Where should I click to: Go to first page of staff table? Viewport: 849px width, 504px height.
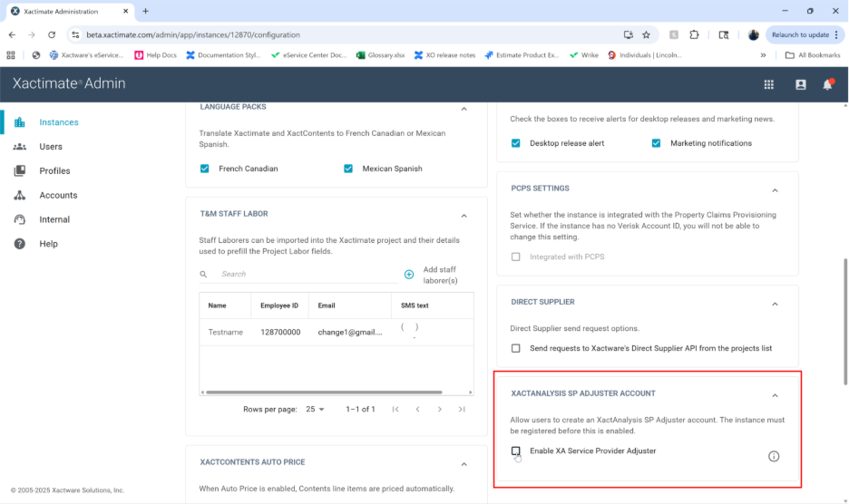395,409
